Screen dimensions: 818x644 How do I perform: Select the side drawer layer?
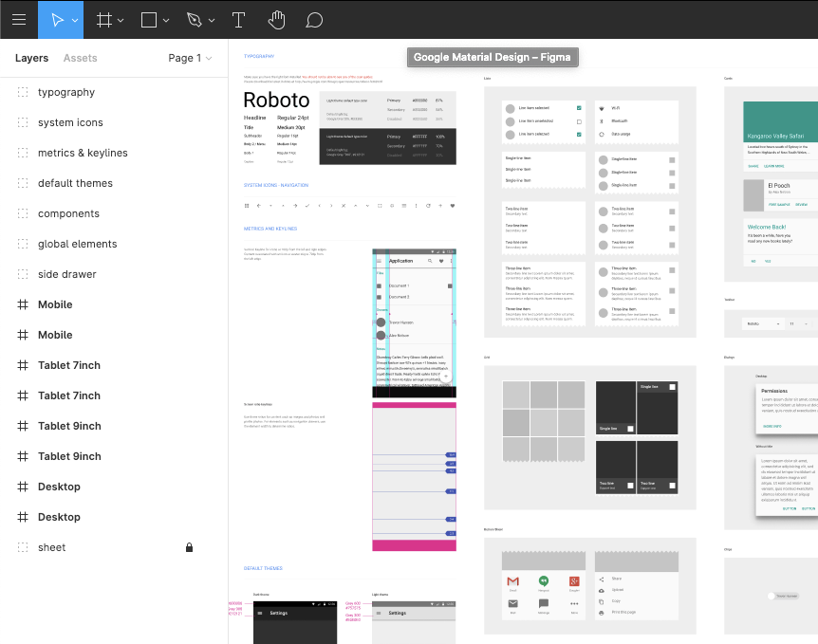pyautogui.click(x=66, y=274)
